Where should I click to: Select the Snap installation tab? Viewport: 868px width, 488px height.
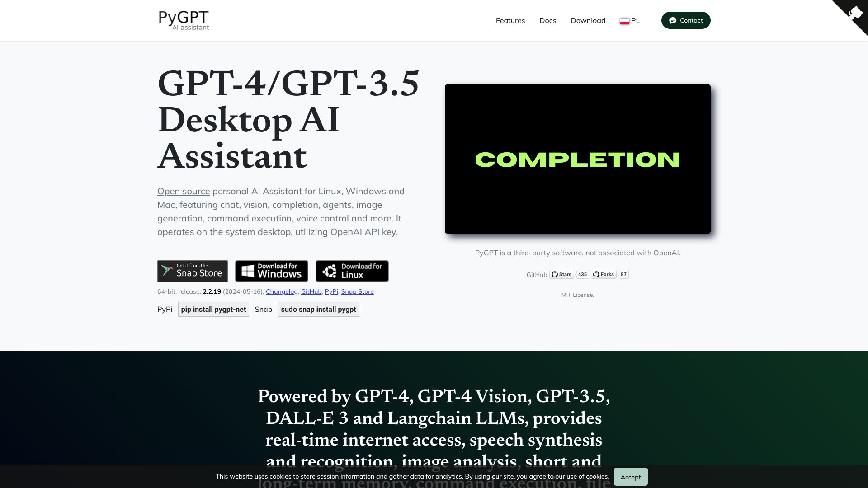click(263, 309)
